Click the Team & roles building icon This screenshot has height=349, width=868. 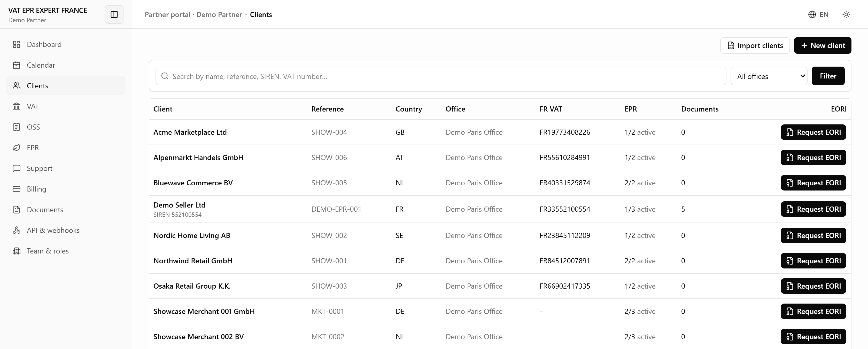tap(17, 251)
